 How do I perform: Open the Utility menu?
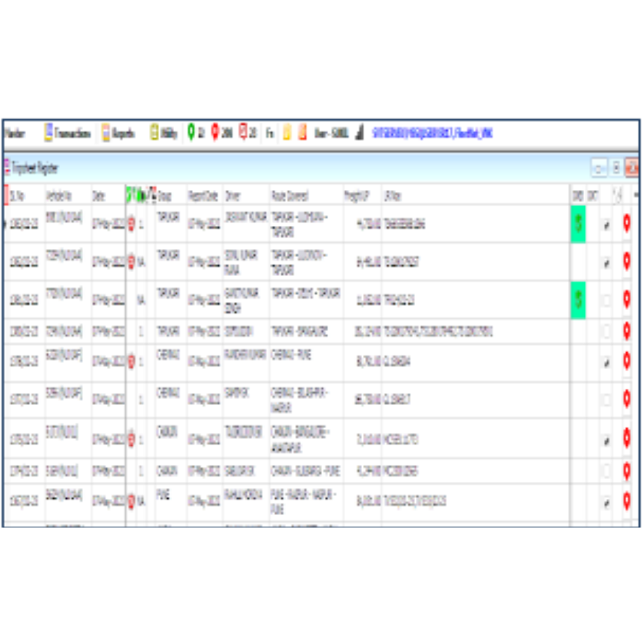[x=164, y=133]
